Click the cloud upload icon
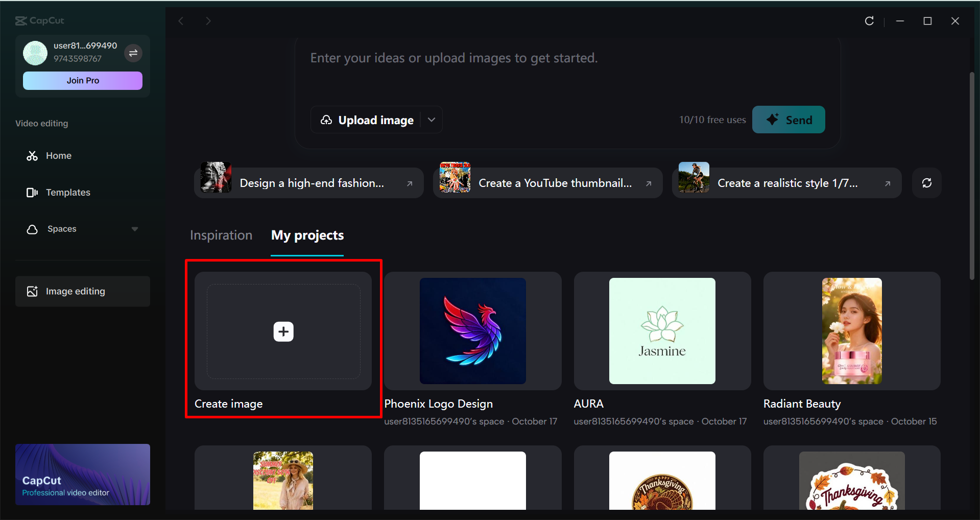Image resolution: width=980 pixels, height=520 pixels. pyautogui.click(x=326, y=120)
